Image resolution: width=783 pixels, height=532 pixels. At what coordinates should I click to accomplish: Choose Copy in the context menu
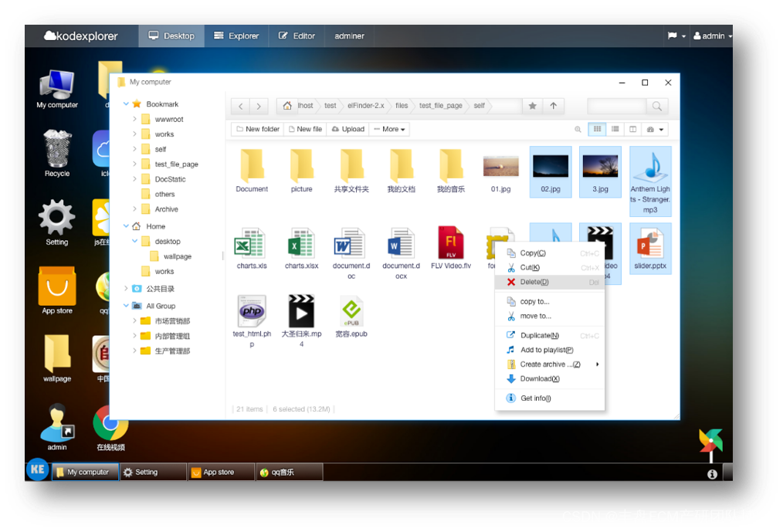coord(549,253)
